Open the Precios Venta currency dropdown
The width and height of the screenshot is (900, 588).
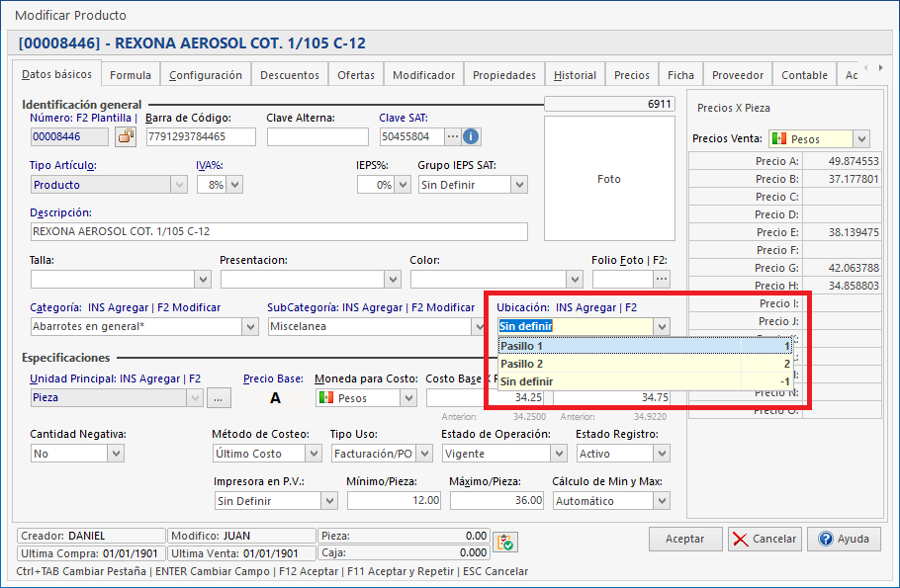[x=860, y=139]
